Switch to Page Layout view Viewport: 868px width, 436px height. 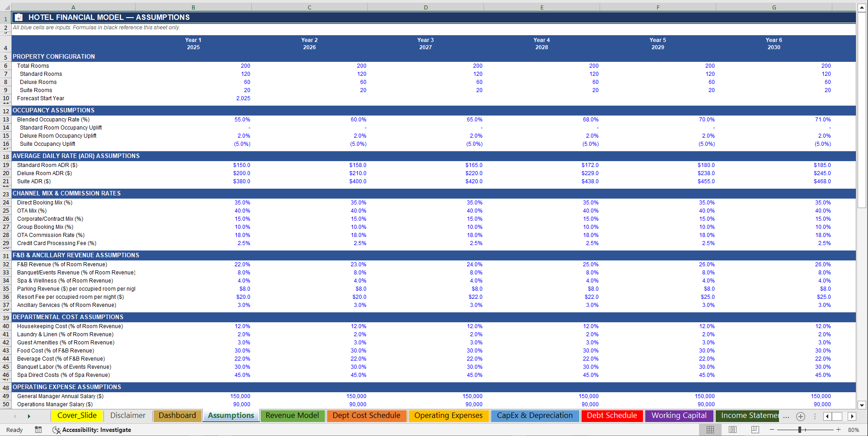click(x=732, y=430)
